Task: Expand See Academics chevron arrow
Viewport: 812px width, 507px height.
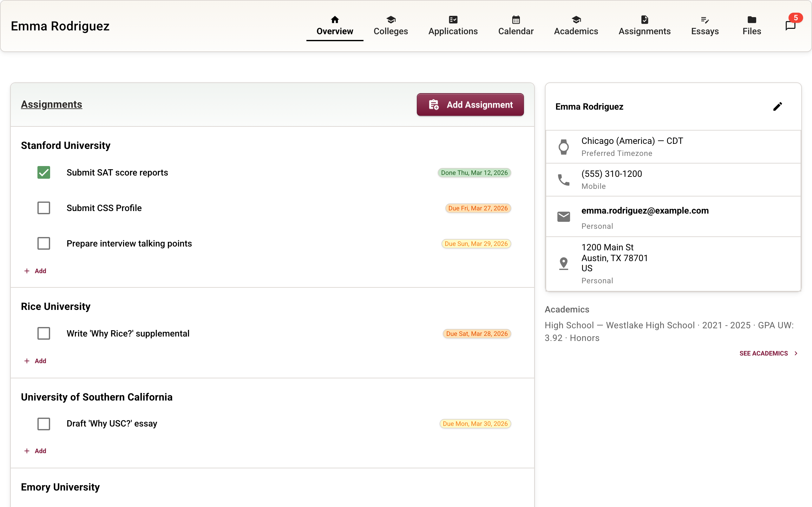Action: click(796, 353)
